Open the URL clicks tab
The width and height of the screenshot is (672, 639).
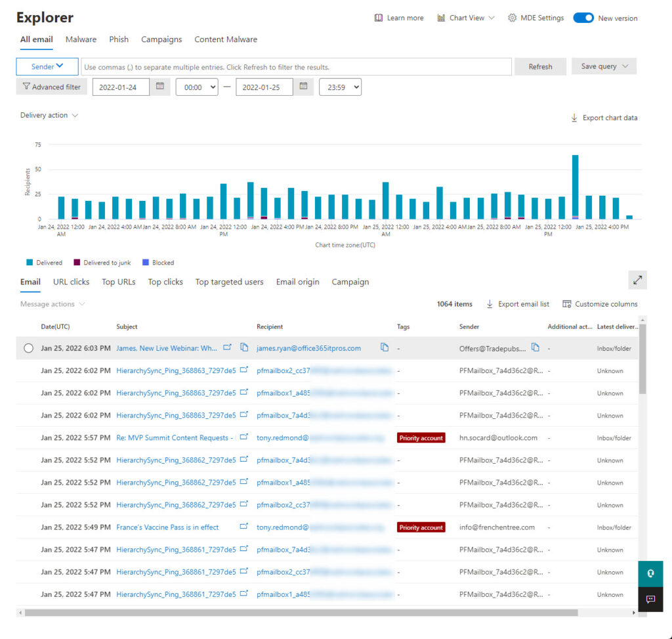tap(71, 282)
